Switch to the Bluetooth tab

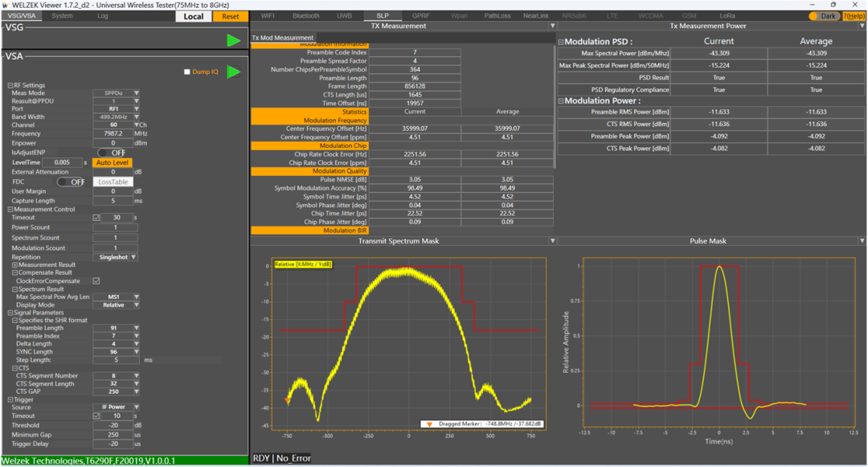[x=306, y=15]
